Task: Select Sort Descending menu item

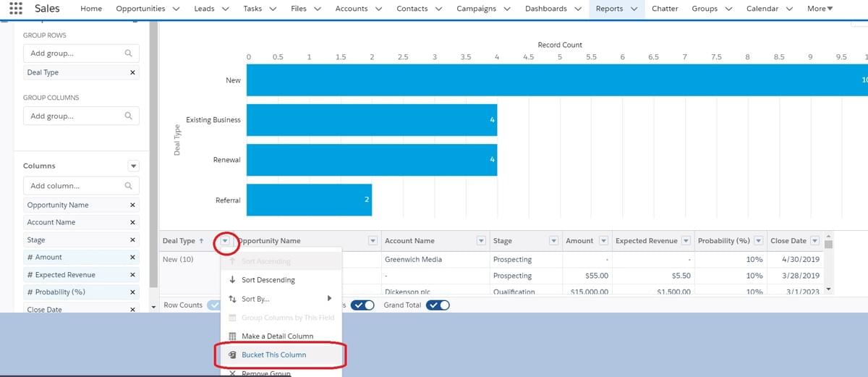Action: tap(281, 280)
